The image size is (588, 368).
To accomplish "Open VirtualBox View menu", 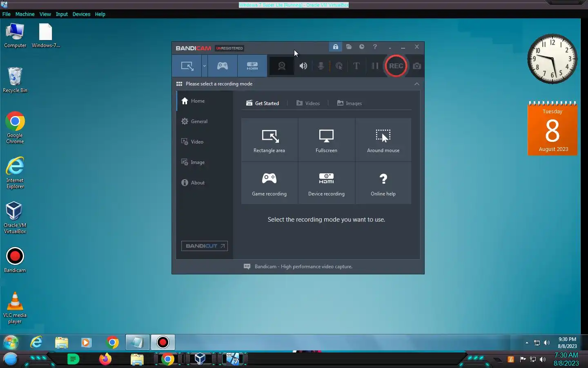I will coord(45,14).
